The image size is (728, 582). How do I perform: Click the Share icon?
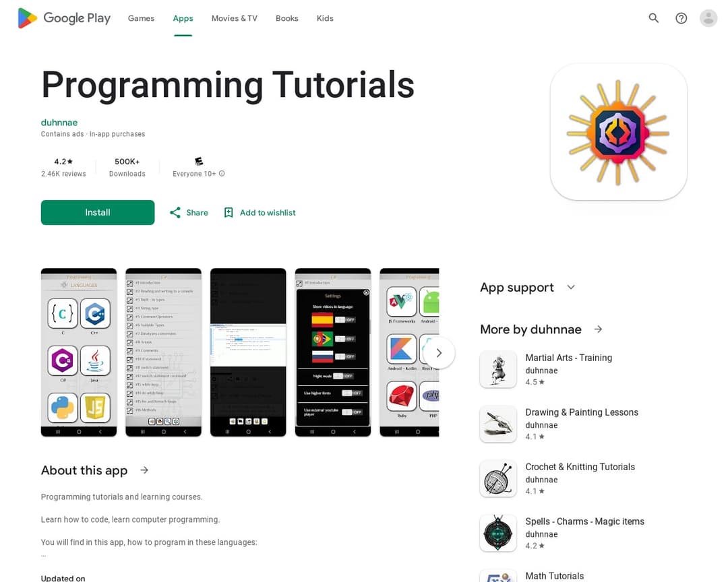[175, 213]
